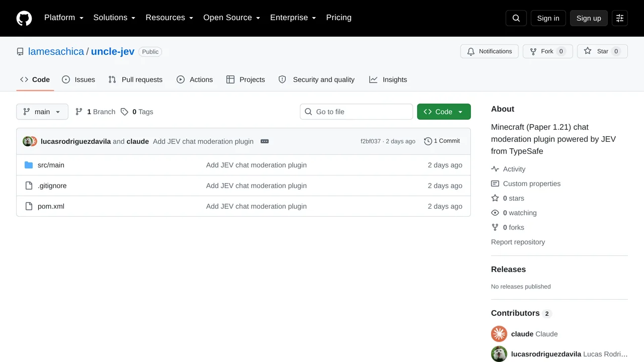Click the .gitignore file icon

click(29, 186)
